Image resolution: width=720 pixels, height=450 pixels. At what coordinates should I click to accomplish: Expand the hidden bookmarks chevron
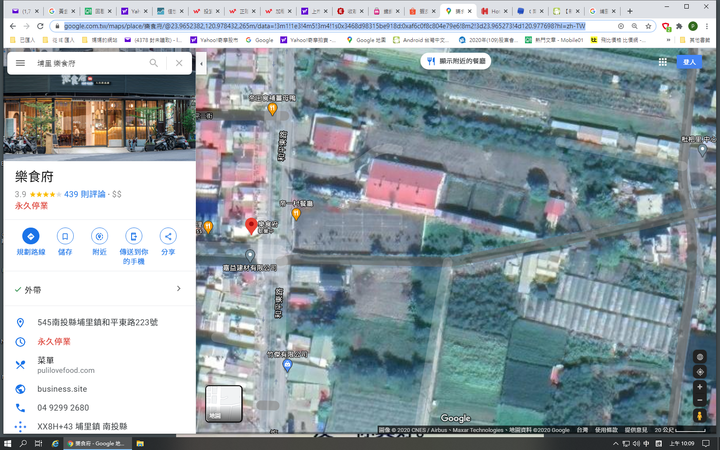pos(668,40)
